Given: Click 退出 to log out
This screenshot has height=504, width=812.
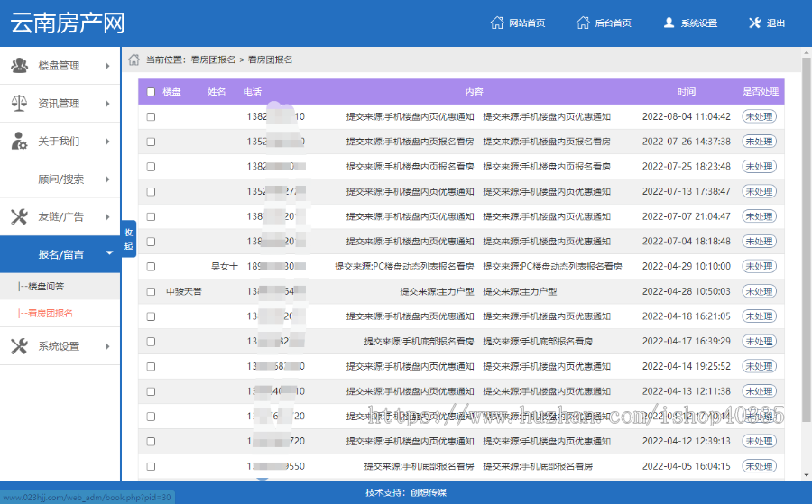Looking at the screenshot, I should pyautogui.click(x=775, y=23).
